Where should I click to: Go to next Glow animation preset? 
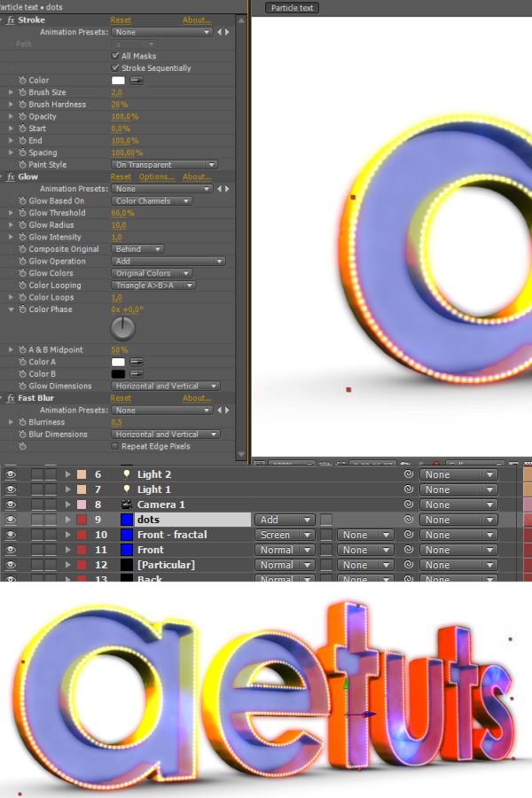click(227, 189)
